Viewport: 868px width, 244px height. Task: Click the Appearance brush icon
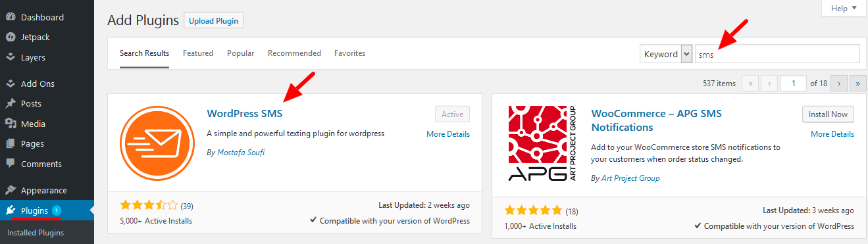[11, 190]
